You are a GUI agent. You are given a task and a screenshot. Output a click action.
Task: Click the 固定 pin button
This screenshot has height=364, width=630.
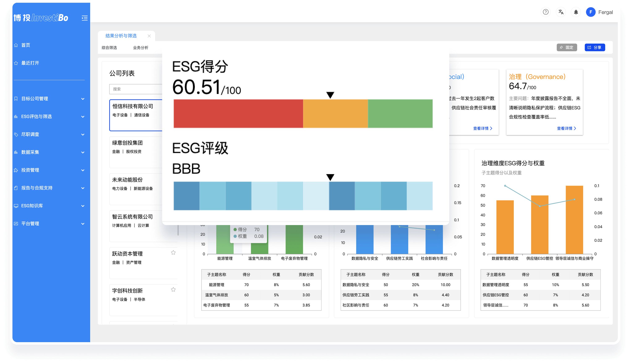click(x=567, y=47)
